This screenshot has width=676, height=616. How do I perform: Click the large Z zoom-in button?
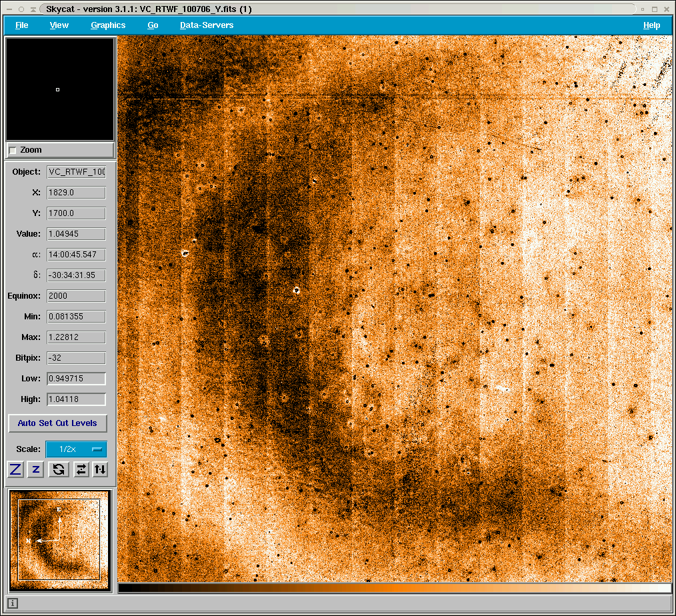[16, 469]
